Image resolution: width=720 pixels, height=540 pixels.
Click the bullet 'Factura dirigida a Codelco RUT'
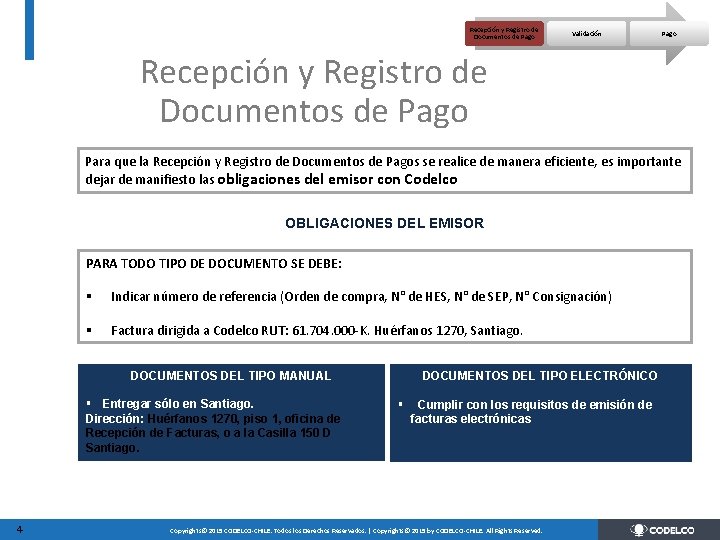tap(317, 331)
